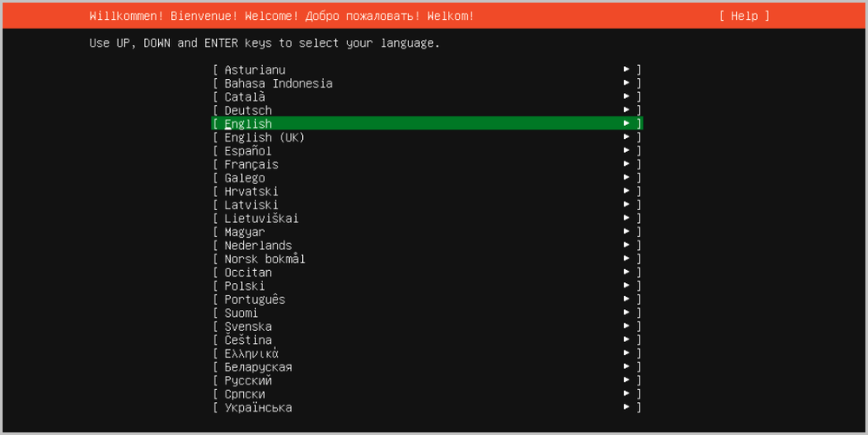Select Asturianu from the language list
This screenshot has height=435, width=868.
tap(254, 70)
